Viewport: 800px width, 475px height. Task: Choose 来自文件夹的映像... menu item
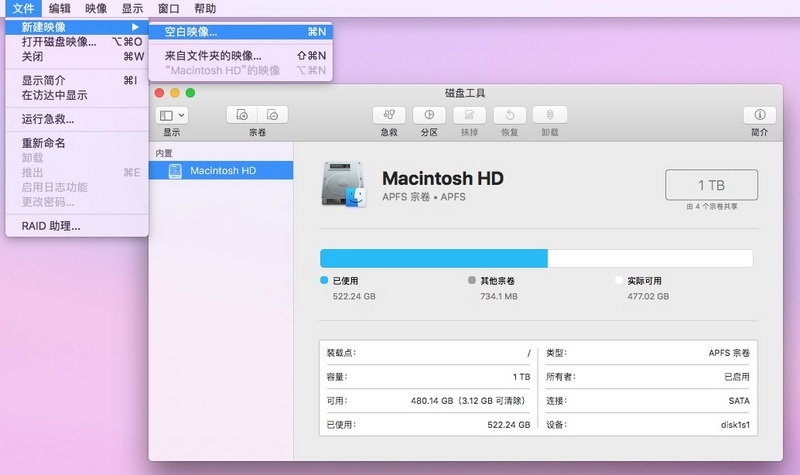241,56
